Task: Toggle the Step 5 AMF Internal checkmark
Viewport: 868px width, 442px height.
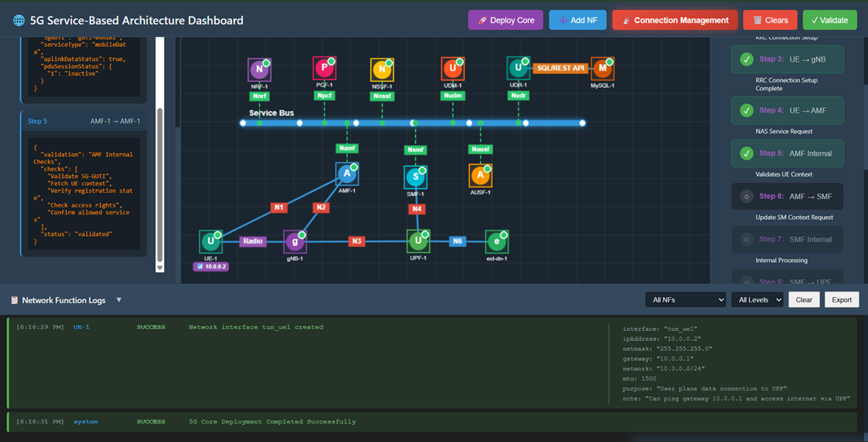Action: (746, 154)
